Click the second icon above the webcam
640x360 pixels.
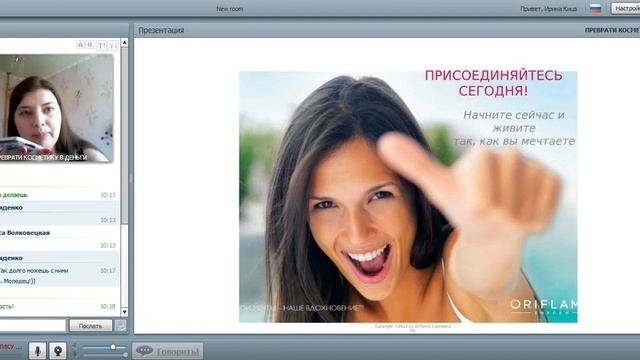click(90, 44)
